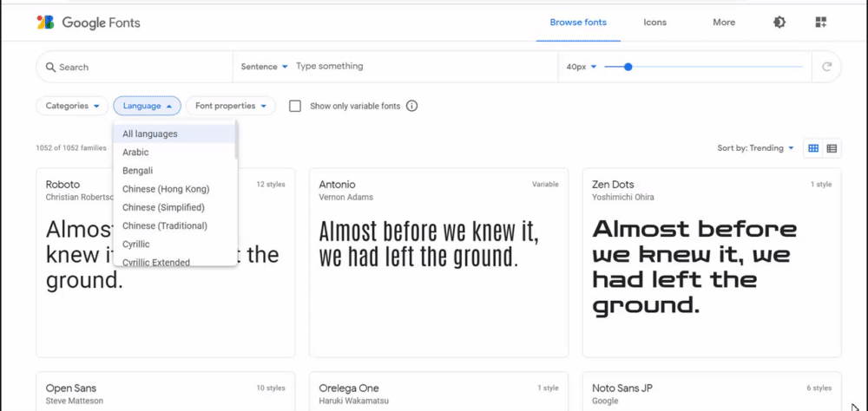
Task: Select All languages option
Action: click(174, 134)
